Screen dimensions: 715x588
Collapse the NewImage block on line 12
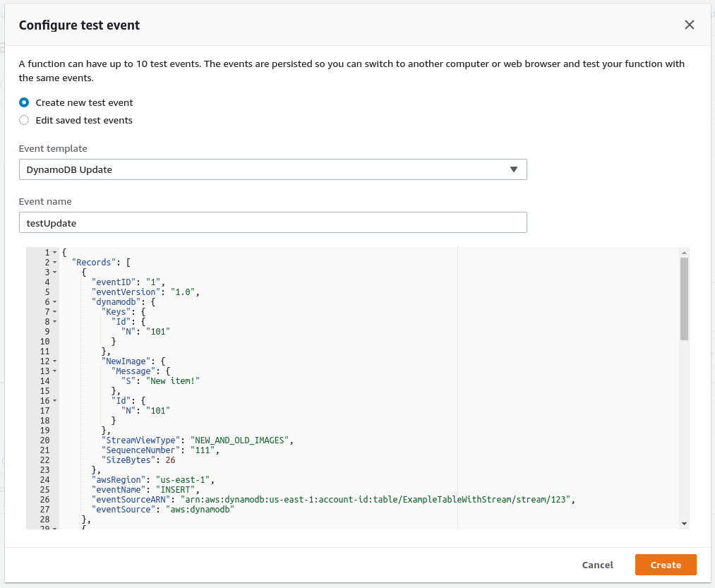pos(55,361)
